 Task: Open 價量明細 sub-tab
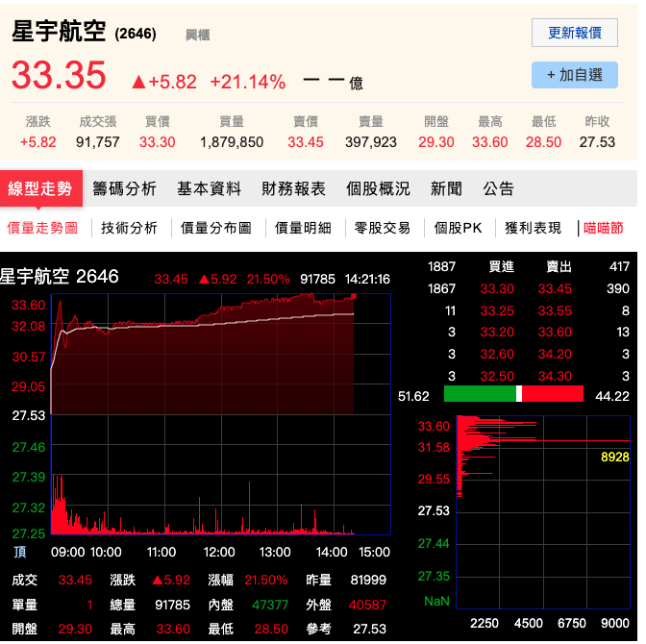pos(303,228)
